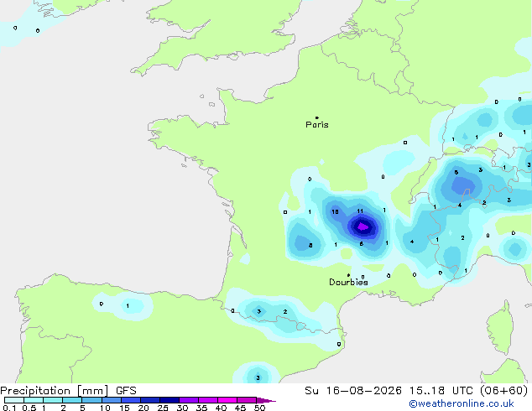Image resolution: width=532 pixels, height=411 pixels.
Task: Click the 'Precipitation [mm] GFS' title
Action: click(68, 391)
